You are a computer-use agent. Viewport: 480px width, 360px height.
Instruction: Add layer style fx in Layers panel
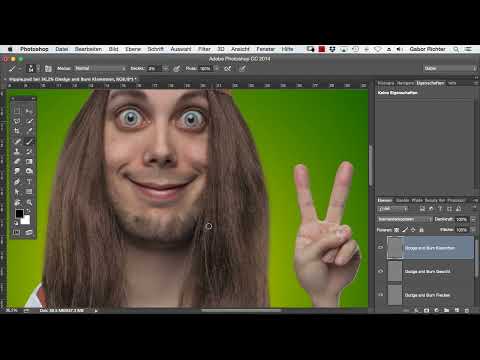[416, 310]
